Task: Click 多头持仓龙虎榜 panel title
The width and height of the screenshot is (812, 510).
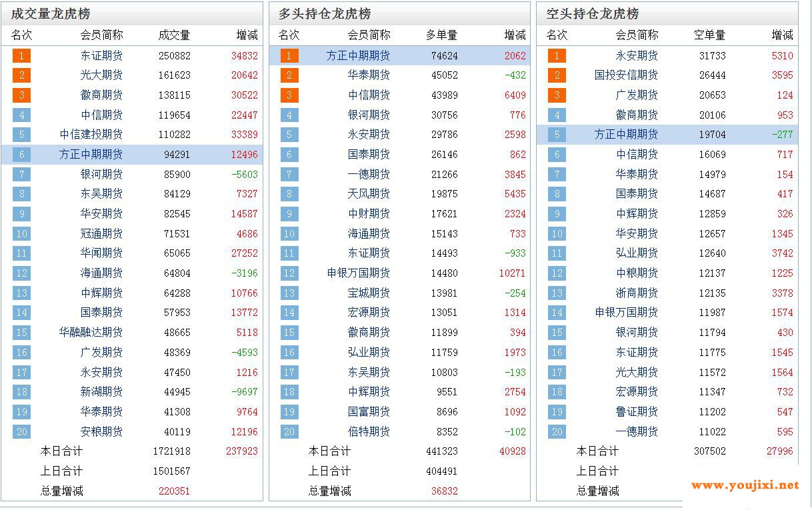Action: (325, 14)
